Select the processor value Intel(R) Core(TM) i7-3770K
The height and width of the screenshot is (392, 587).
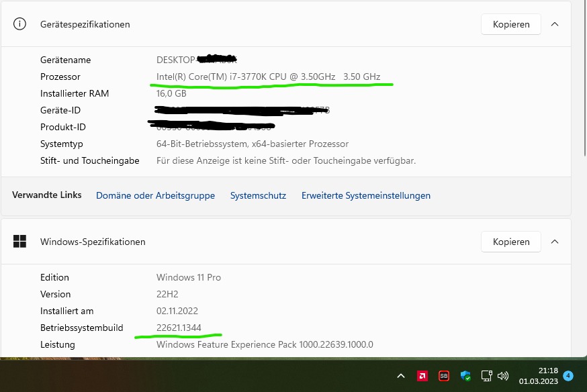(x=269, y=77)
